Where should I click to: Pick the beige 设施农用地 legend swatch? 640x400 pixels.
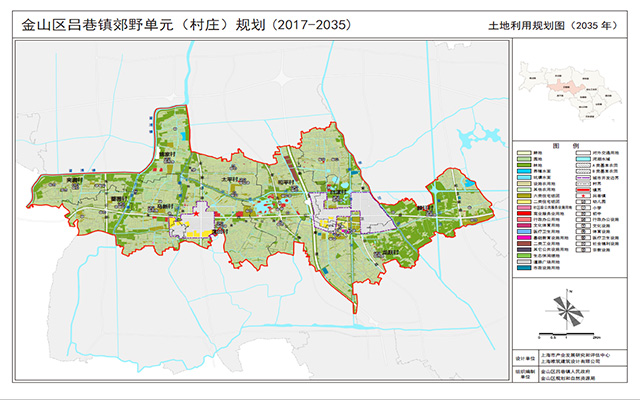pyautogui.click(x=524, y=183)
